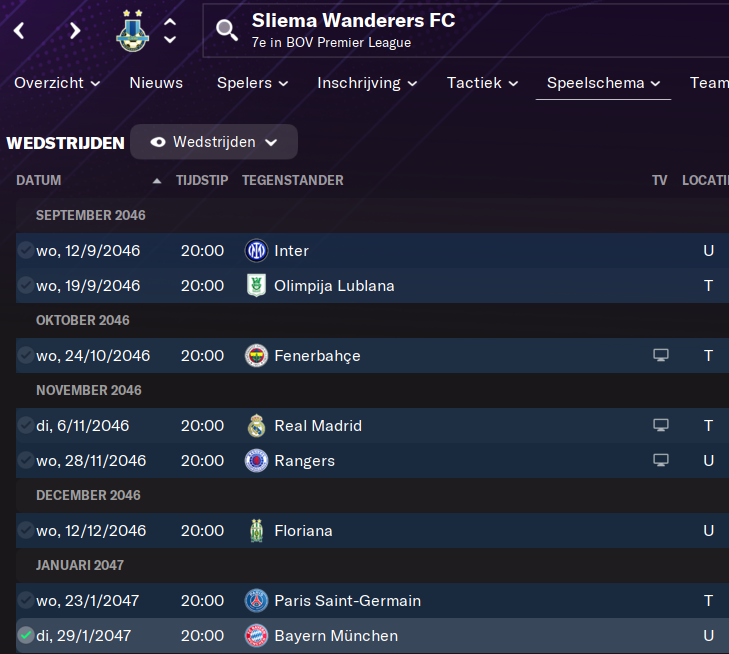Open the Rangers team link

click(x=304, y=461)
